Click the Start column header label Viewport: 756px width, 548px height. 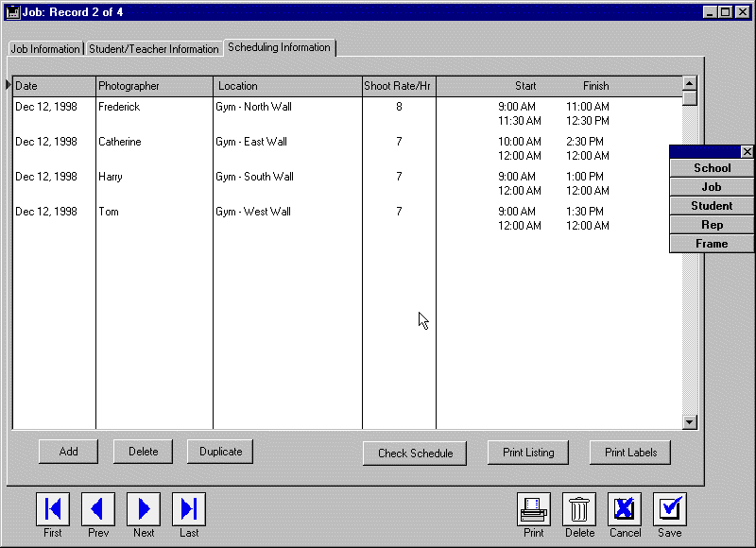[525, 86]
